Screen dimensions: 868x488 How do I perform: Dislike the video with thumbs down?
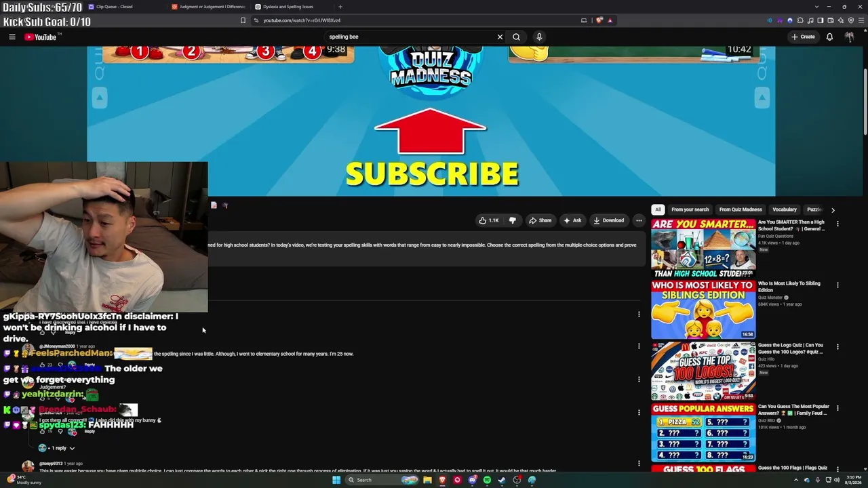(x=513, y=220)
